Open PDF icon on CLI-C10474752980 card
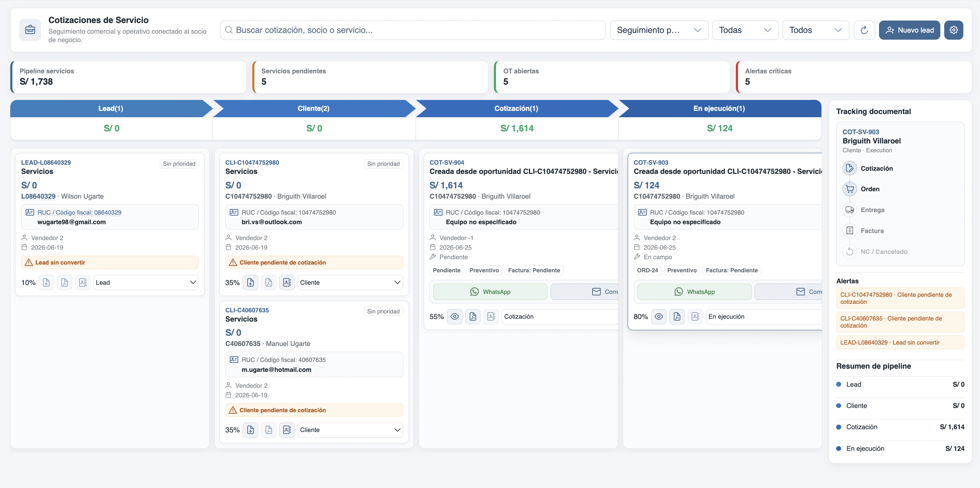The width and height of the screenshot is (980, 488). coord(269,282)
